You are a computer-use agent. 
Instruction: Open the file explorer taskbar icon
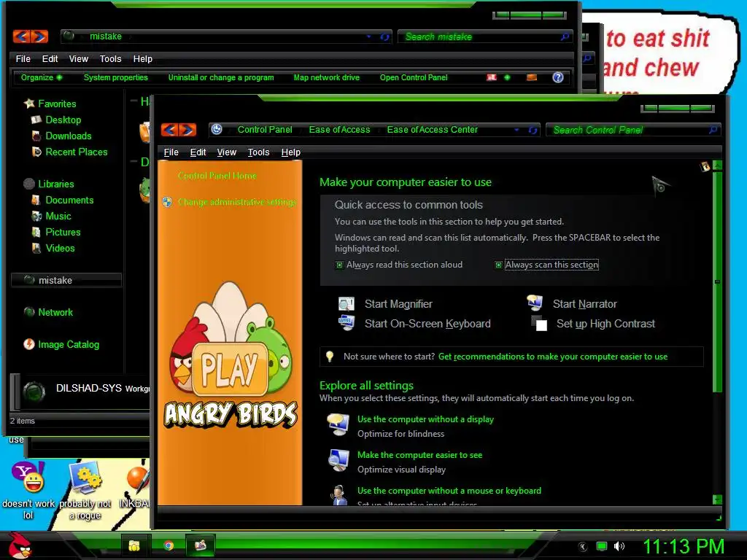tap(134, 545)
